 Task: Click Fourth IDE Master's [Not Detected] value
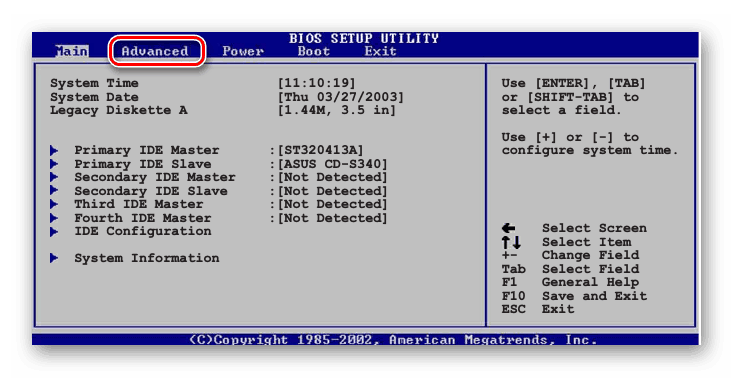point(333,218)
